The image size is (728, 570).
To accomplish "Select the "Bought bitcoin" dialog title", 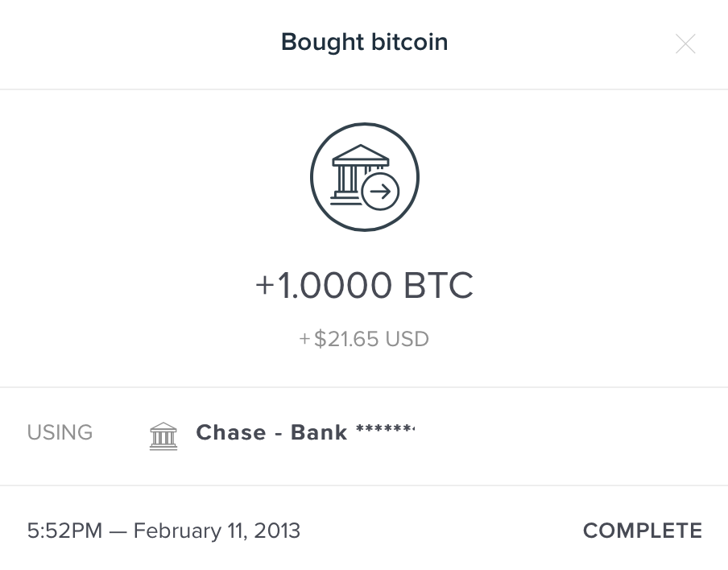I will point(364,42).
